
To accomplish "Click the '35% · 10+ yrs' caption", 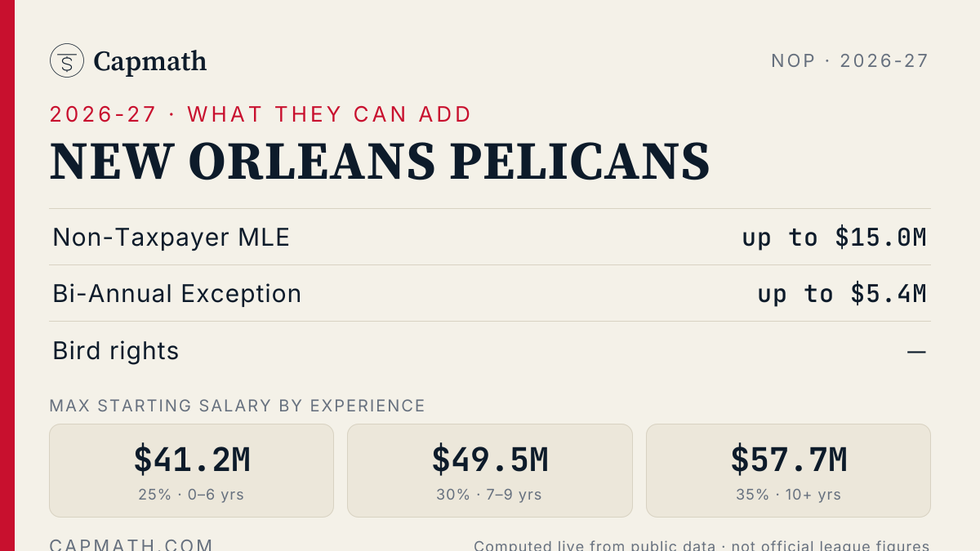I will click(x=788, y=495).
